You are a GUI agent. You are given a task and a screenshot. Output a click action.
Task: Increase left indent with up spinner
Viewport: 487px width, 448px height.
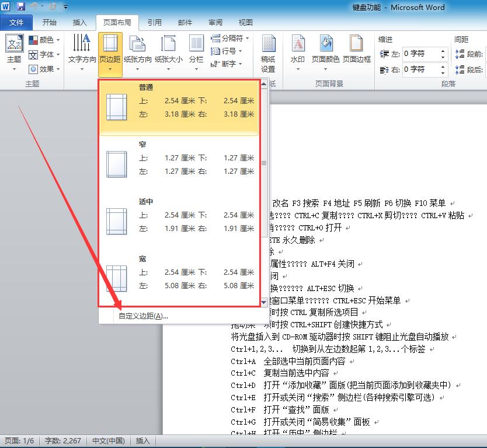pos(443,51)
